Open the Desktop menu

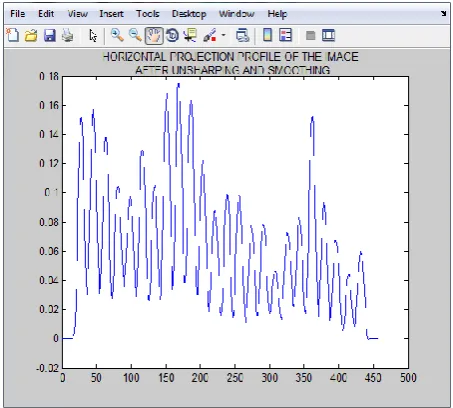click(189, 14)
